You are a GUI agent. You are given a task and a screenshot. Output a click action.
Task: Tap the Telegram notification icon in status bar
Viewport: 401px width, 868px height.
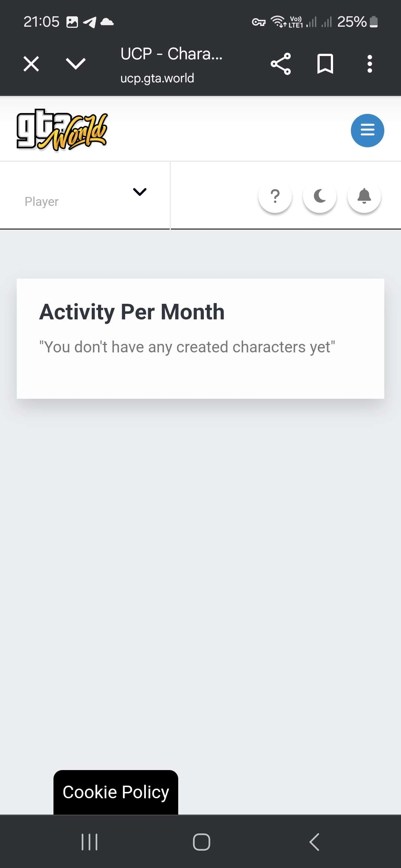coord(89,22)
